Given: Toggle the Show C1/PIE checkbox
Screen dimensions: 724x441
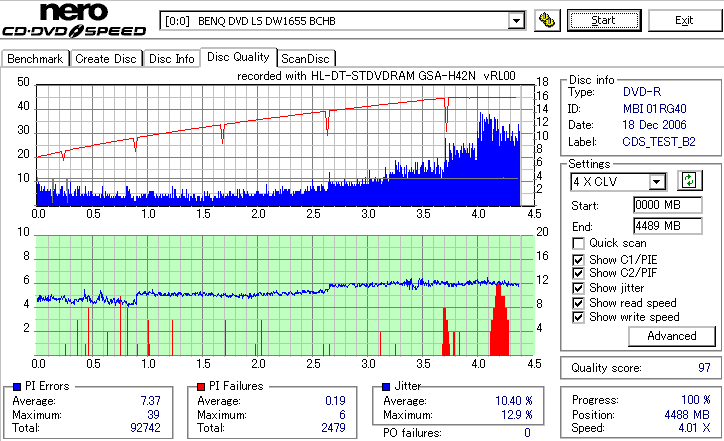Looking at the screenshot, I should point(578,260).
